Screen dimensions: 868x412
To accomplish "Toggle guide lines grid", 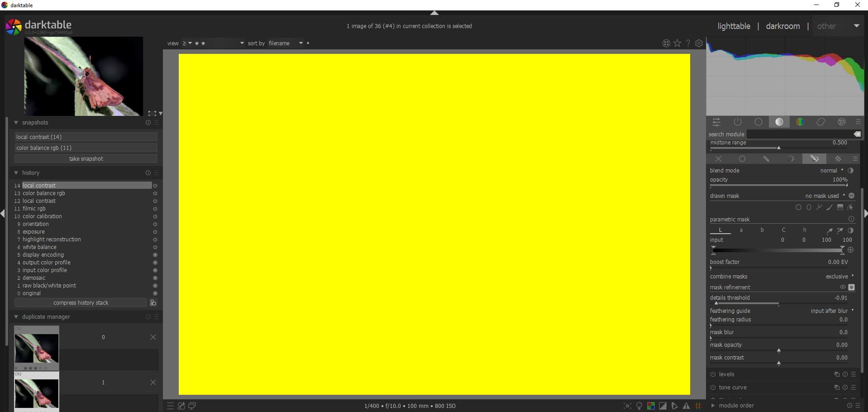I will click(698, 406).
